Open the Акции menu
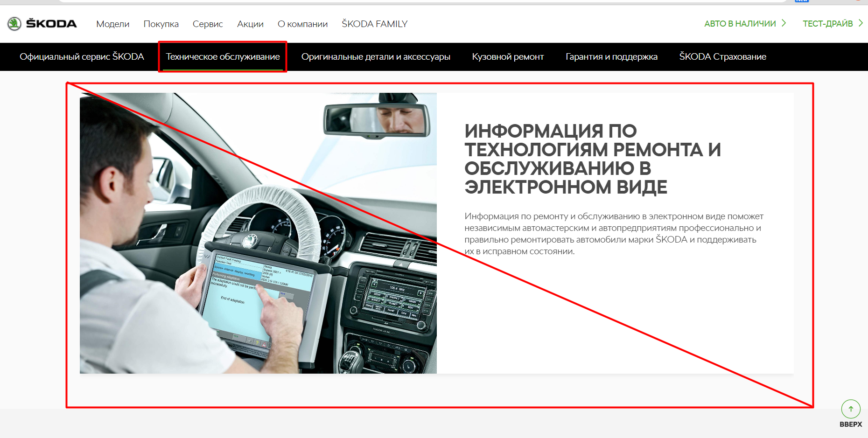 point(250,24)
